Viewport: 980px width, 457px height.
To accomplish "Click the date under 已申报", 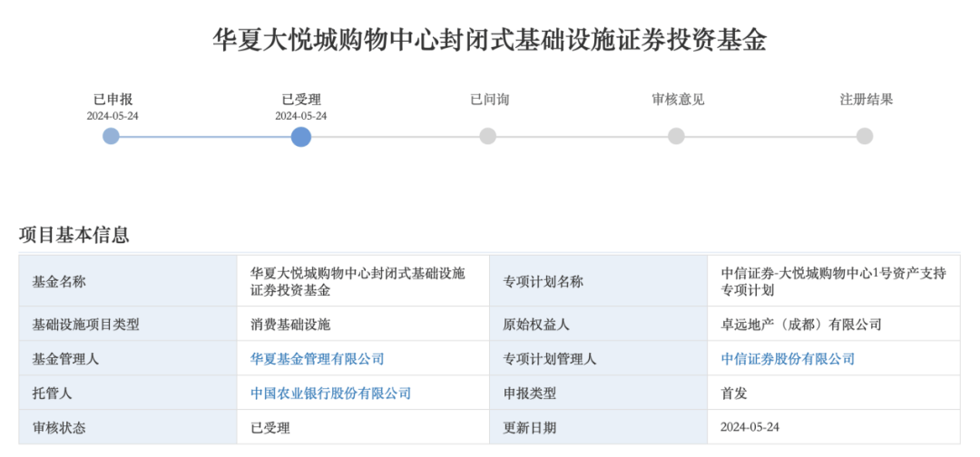I will click(113, 115).
